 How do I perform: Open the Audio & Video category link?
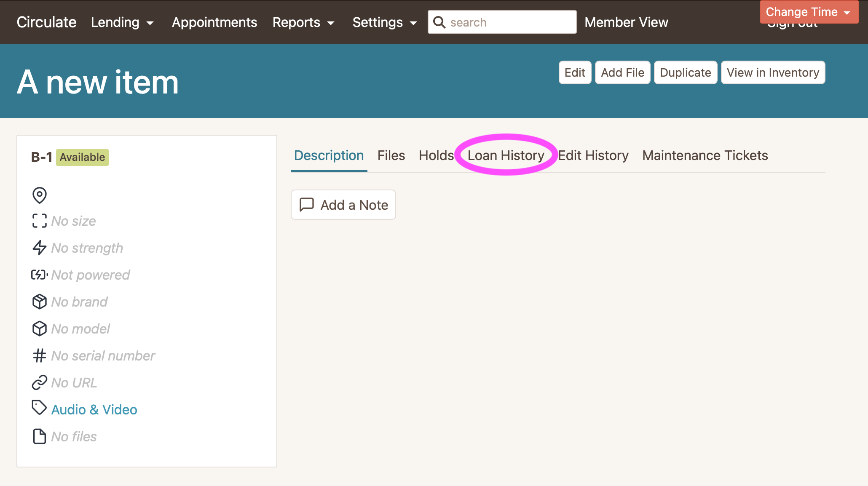(94, 409)
